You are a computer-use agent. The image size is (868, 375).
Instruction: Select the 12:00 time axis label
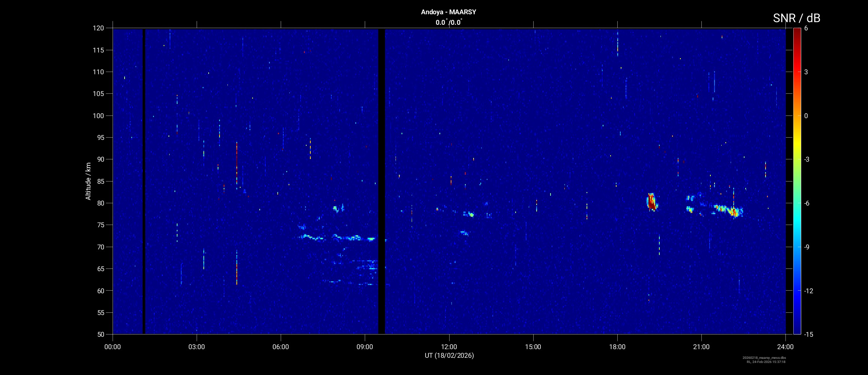click(449, 347)
